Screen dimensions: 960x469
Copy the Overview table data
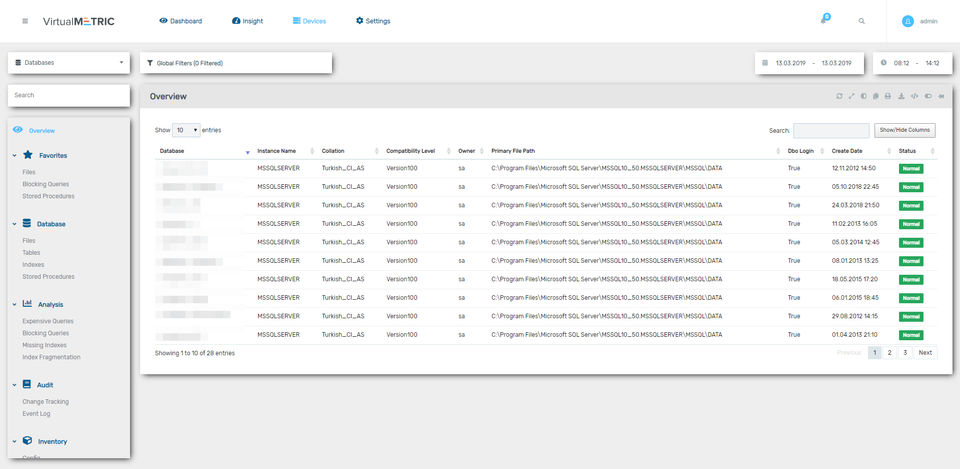pos(876,96)
